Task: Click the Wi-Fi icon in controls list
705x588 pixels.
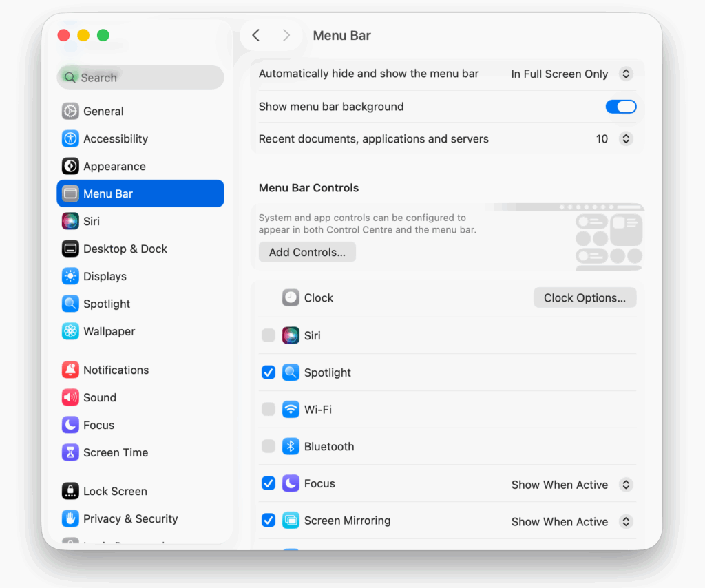Action: (x=291, y=410)
